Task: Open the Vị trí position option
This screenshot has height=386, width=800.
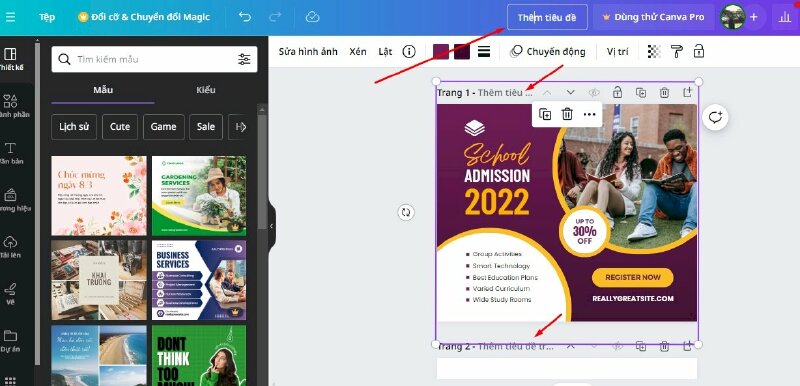Action: (x=617, y=52)
